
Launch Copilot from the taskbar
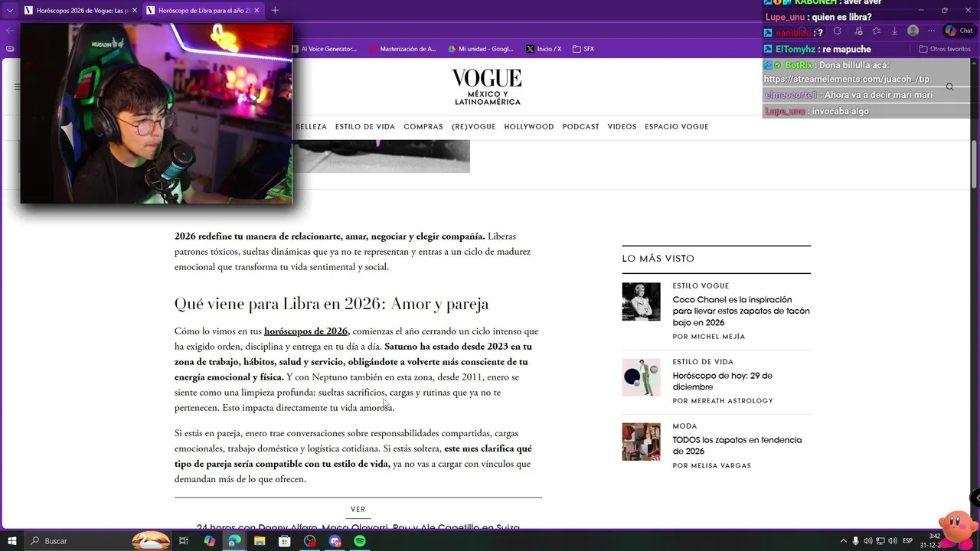(x=209, y=541)
